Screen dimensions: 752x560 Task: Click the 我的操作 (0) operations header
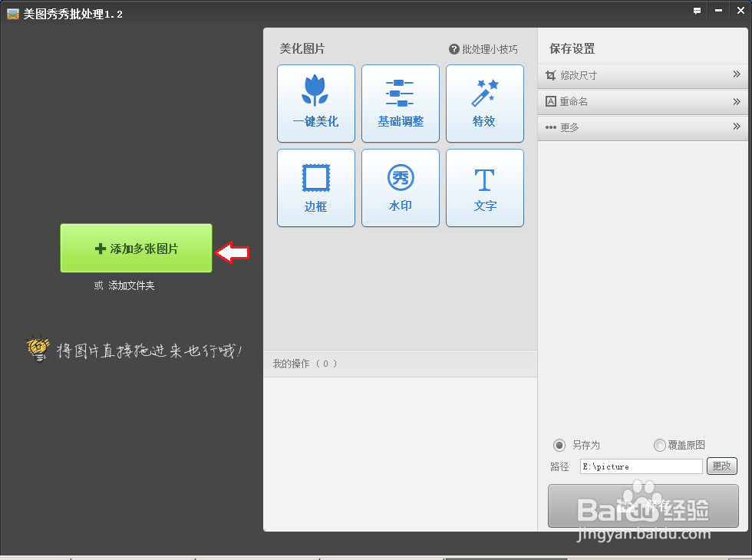point(400,364)
